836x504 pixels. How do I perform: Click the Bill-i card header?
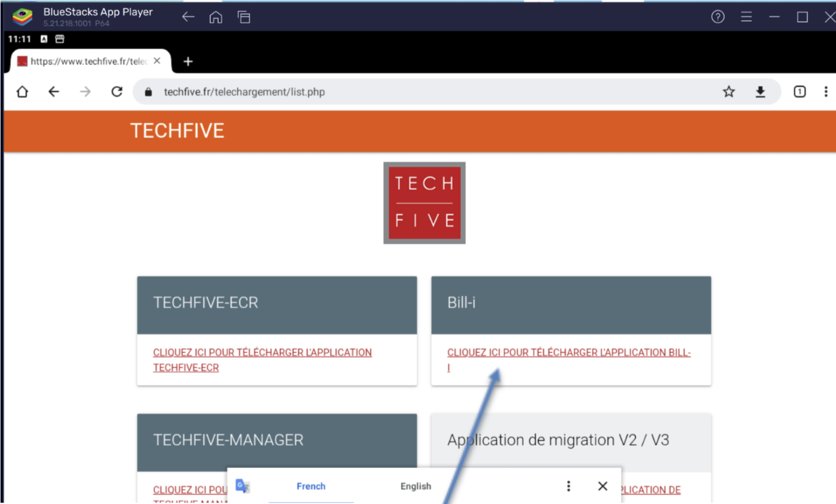(571, 305)
